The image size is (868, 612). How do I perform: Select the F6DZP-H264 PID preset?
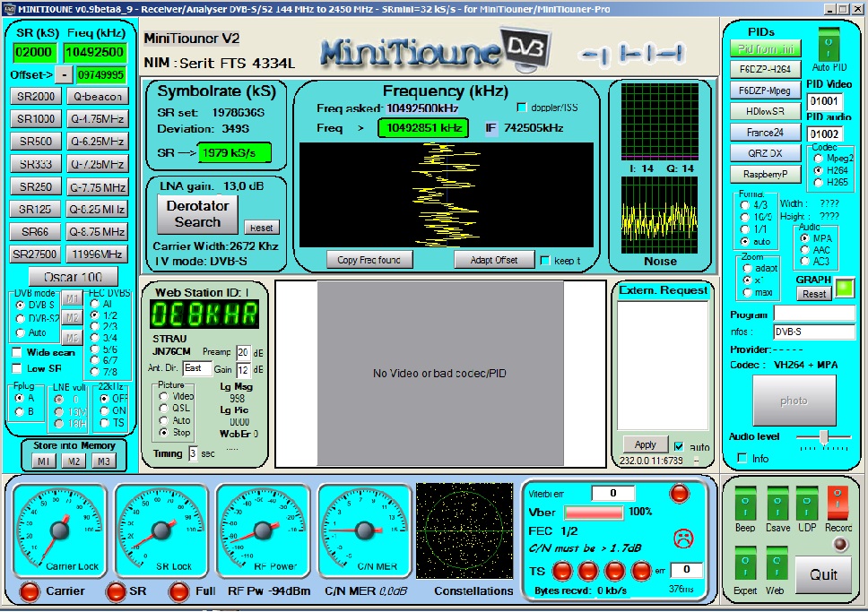766,69
